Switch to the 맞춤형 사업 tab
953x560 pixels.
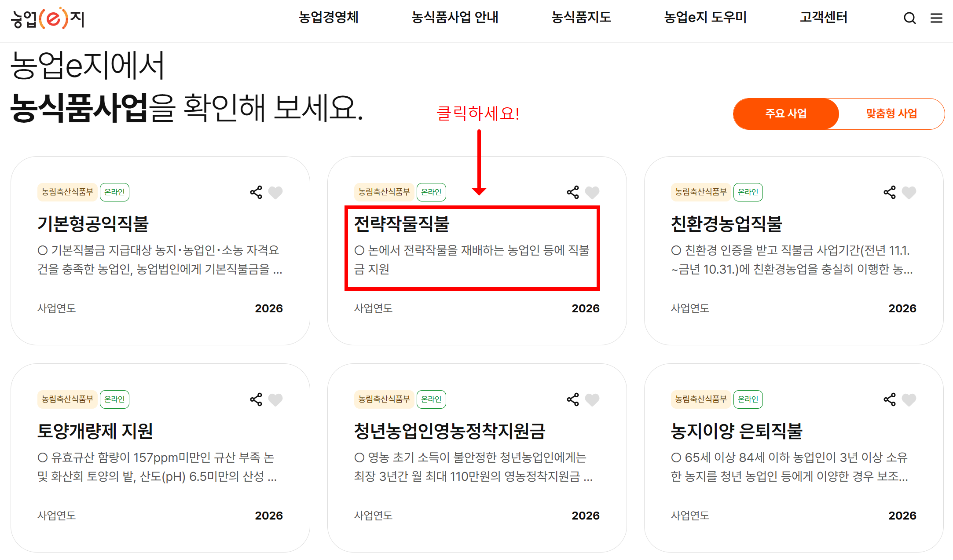pos(891,114)
